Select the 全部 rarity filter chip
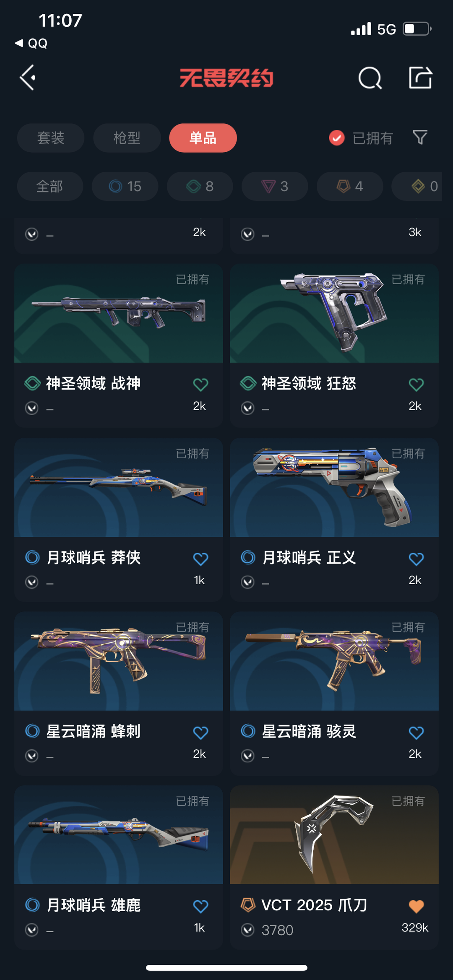The width and height of the screenshot is (453, 980). point(50,186)
